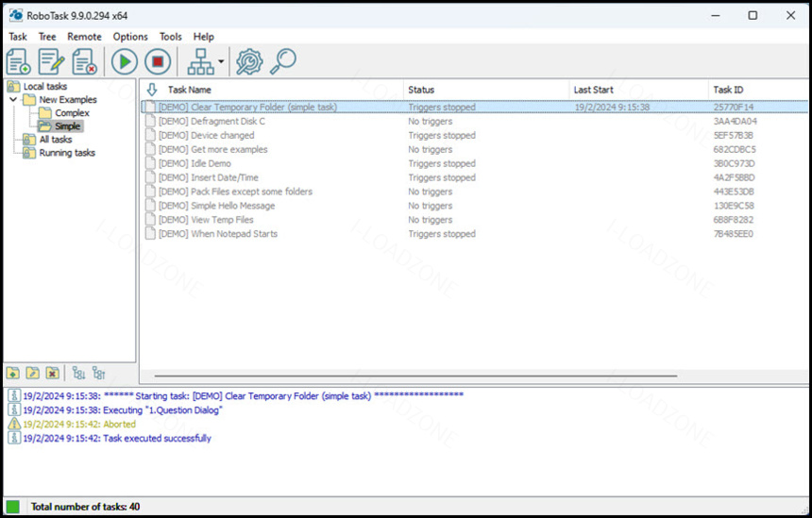Run selected task with green play button
Screen dimensions: 812x518
125,61
